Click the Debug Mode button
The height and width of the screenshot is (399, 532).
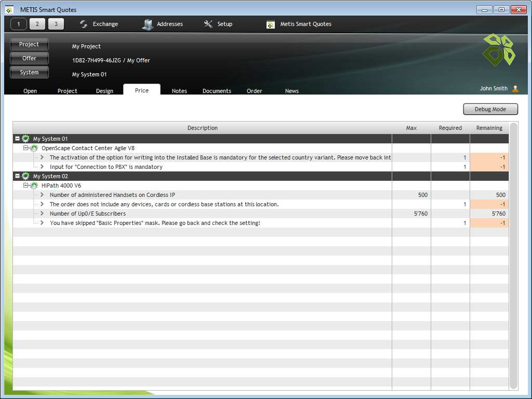pos(490,109)
